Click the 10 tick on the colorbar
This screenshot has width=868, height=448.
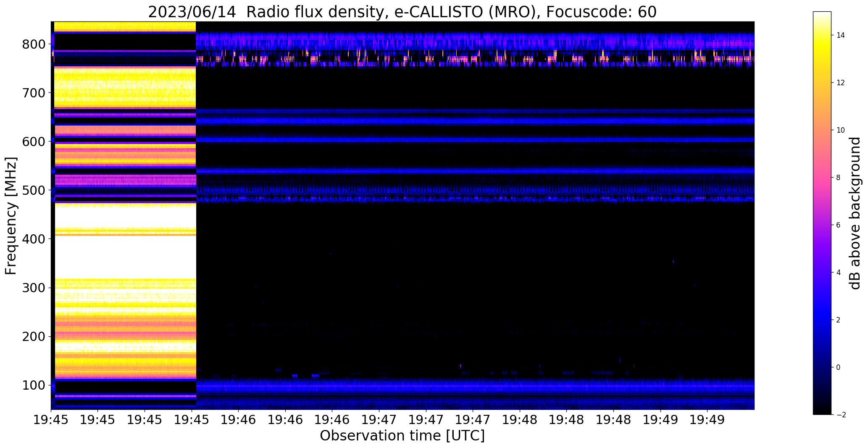point(841,130)
